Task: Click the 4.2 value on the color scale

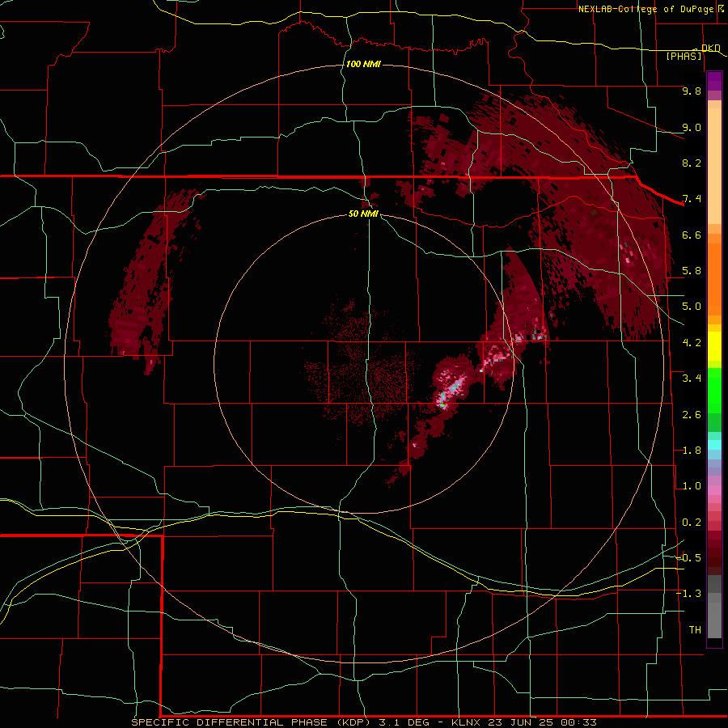Action: click(x=692, y=343)
